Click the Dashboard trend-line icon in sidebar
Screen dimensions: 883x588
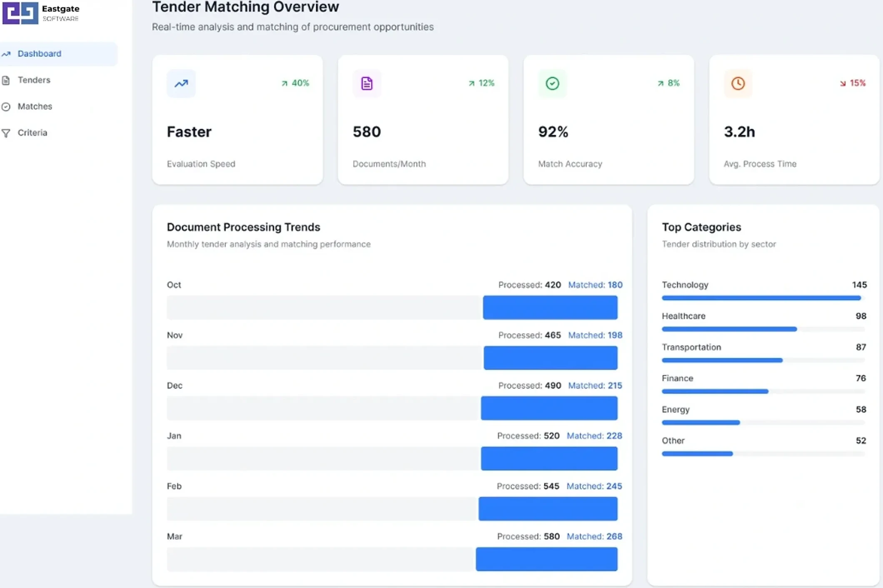pos(6,54)
